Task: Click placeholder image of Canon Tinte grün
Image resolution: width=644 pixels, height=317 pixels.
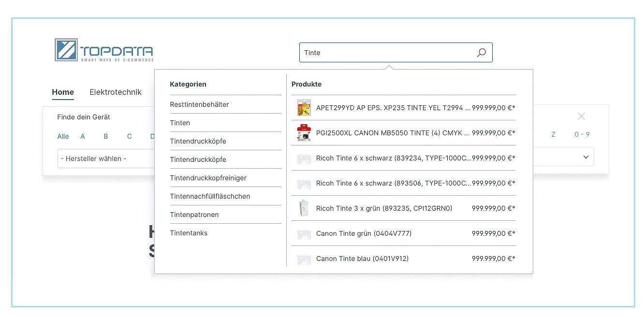Action: [304, 234]
